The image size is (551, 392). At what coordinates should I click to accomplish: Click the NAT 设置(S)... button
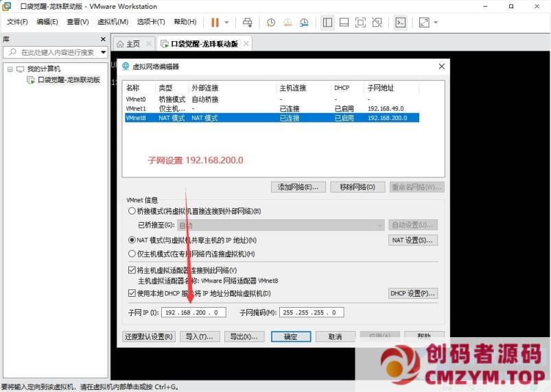pyautogui.click(x=413, y=241)
